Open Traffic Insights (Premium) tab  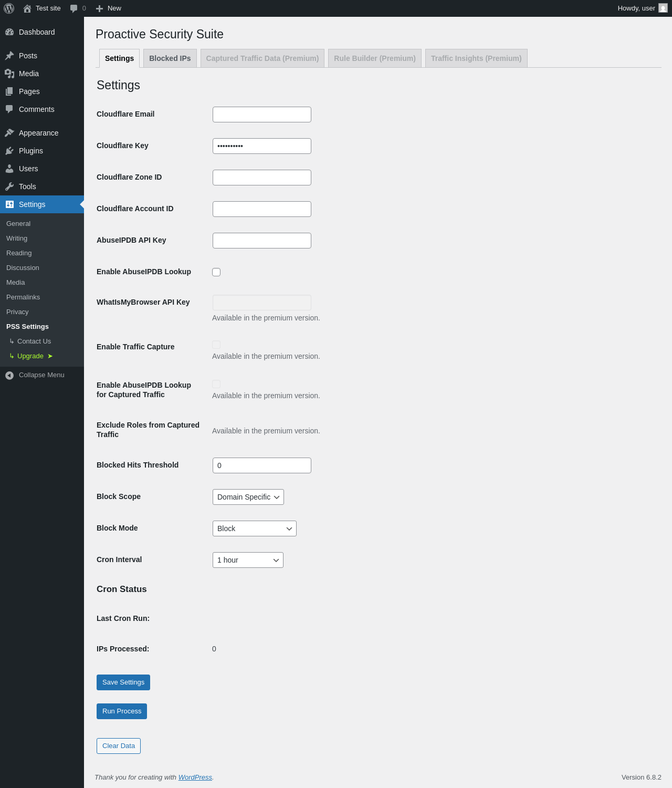476,58
